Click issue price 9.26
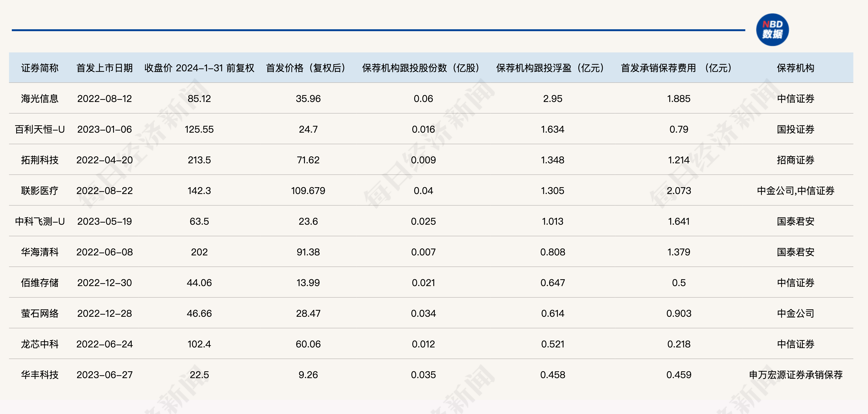The height and width of the screenshot is (414, 868). 308,375
